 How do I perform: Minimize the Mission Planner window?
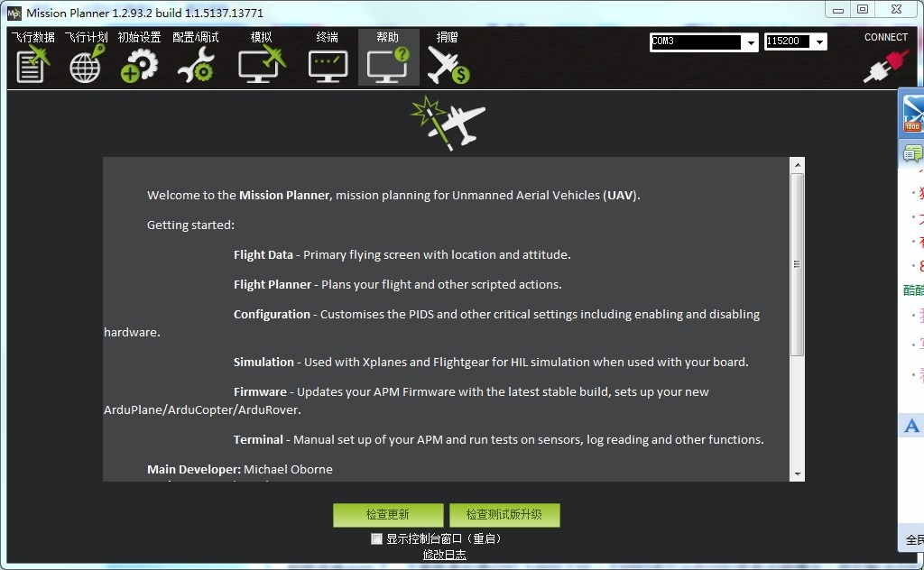point(838,9)
